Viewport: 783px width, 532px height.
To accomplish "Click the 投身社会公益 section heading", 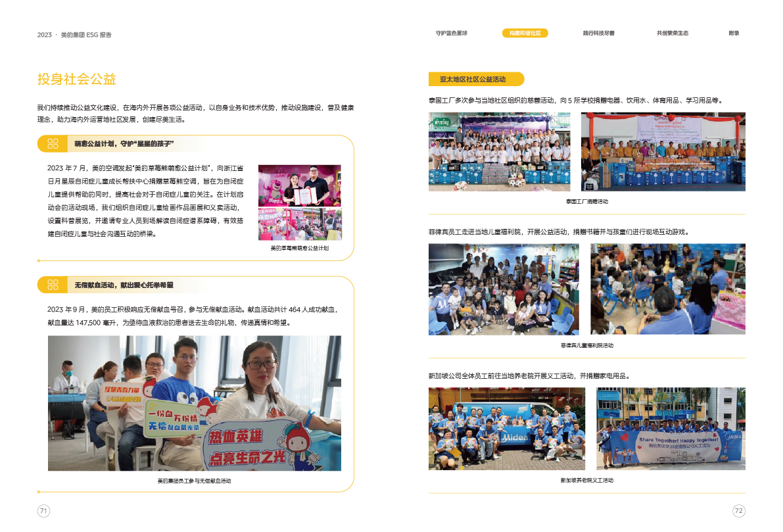I will [x=77, y=80].
